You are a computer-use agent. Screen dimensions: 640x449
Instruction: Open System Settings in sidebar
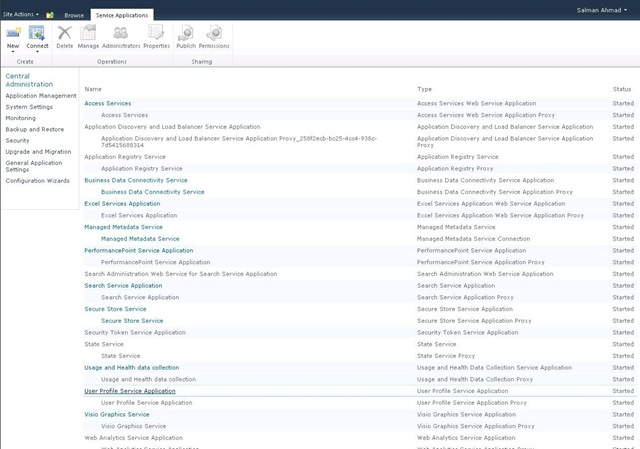(29, 107)
